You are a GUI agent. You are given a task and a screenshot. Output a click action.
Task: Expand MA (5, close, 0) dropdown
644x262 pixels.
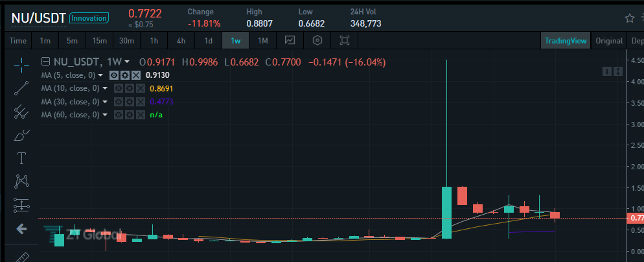(x=100, y=76)
